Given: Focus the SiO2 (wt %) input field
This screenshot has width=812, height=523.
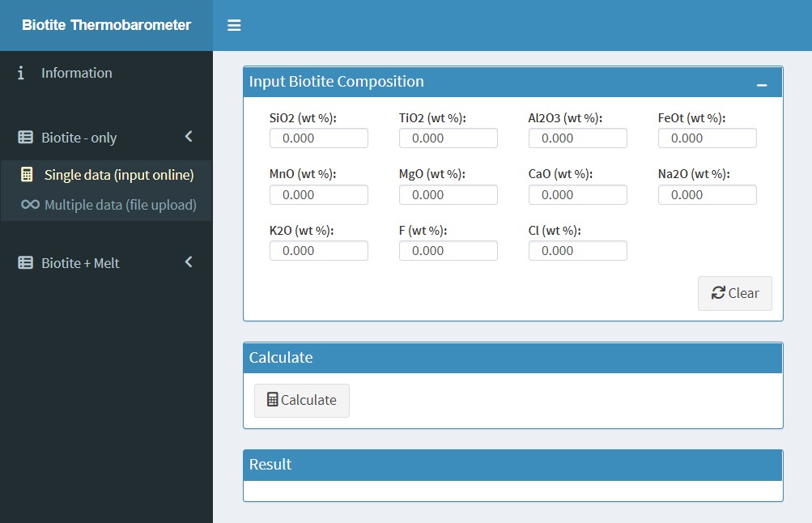Looking at the screenshot, I should pyautogui.click(x=318, y=138).
